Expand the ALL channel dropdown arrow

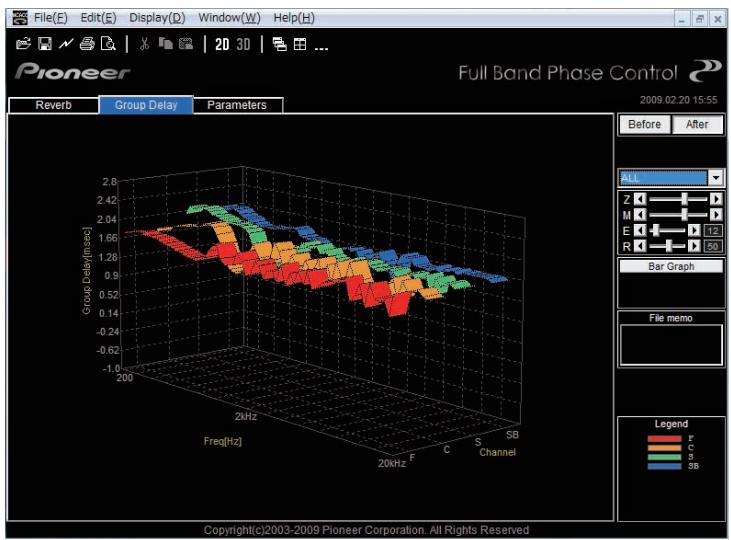716,178
